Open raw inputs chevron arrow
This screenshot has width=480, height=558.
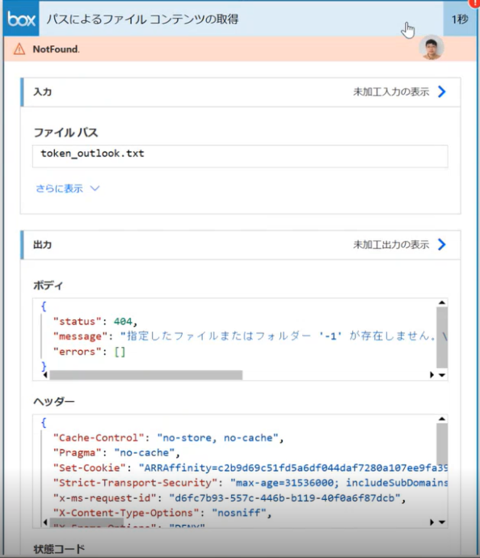coord(442,92)
